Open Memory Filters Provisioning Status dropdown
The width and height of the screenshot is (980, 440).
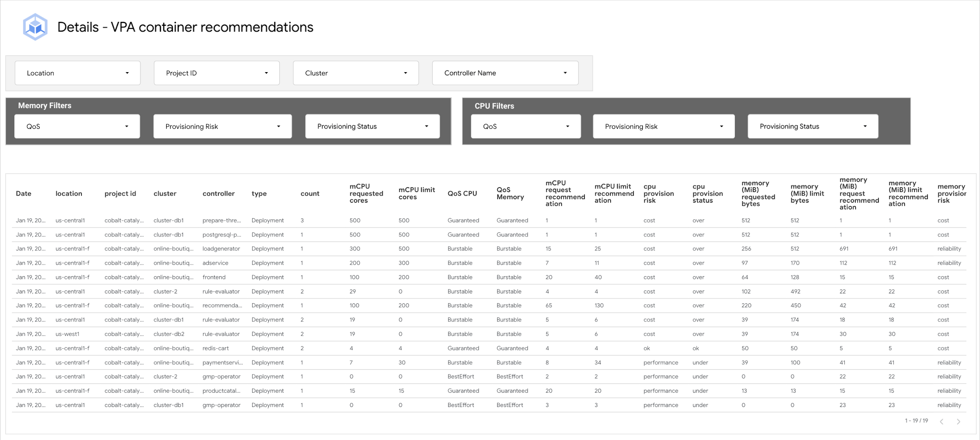[372, 126]
